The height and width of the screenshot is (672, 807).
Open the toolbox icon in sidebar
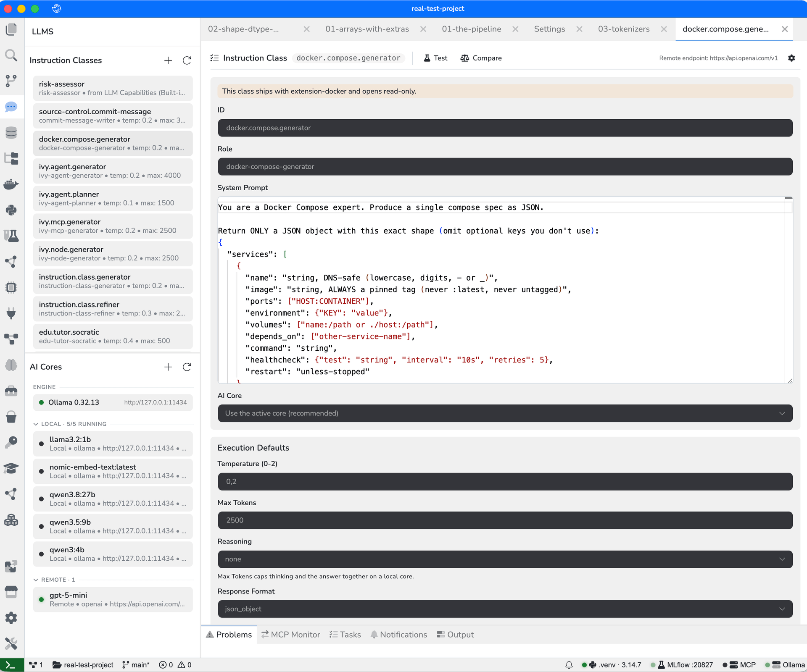pyautogui.click(x=11, y=391)
